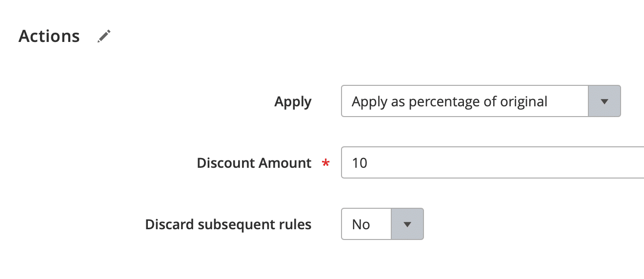The height and width of the screenshot is (279, 644).
Task: Click the small caret icon next to No
Action: 407,225
